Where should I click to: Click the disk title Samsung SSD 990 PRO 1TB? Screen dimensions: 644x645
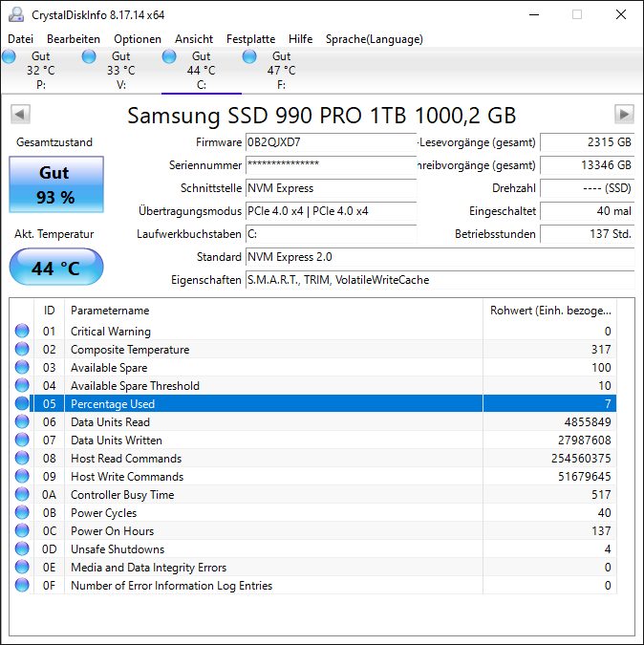321,116
